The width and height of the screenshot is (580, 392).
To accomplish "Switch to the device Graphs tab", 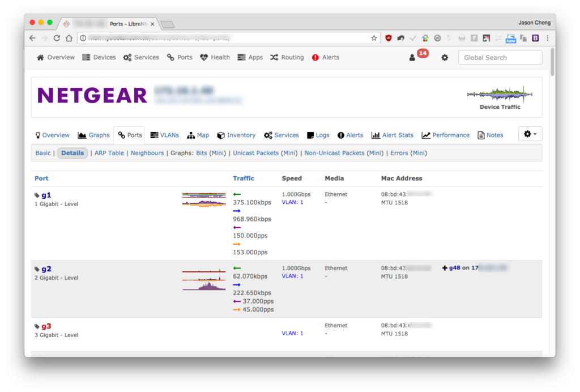I will pyautogui.click(x=94, y=135).
